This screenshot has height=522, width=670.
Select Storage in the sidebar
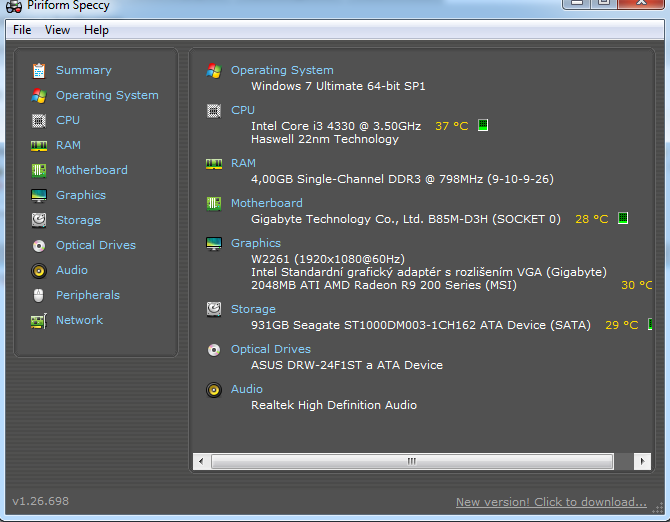pos(78,220)
